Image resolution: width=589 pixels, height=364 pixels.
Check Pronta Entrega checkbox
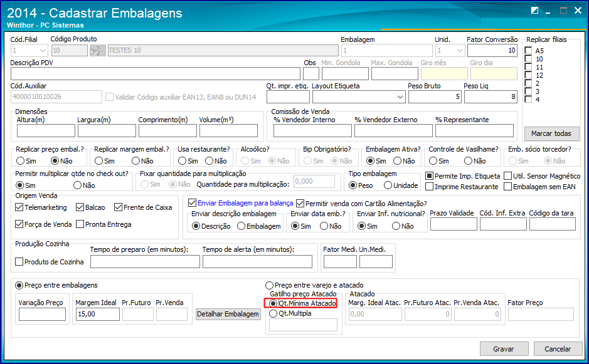point(80,224)
